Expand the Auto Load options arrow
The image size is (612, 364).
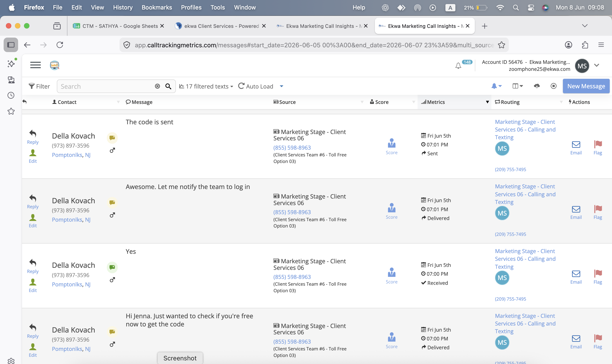tap(282, 86)
